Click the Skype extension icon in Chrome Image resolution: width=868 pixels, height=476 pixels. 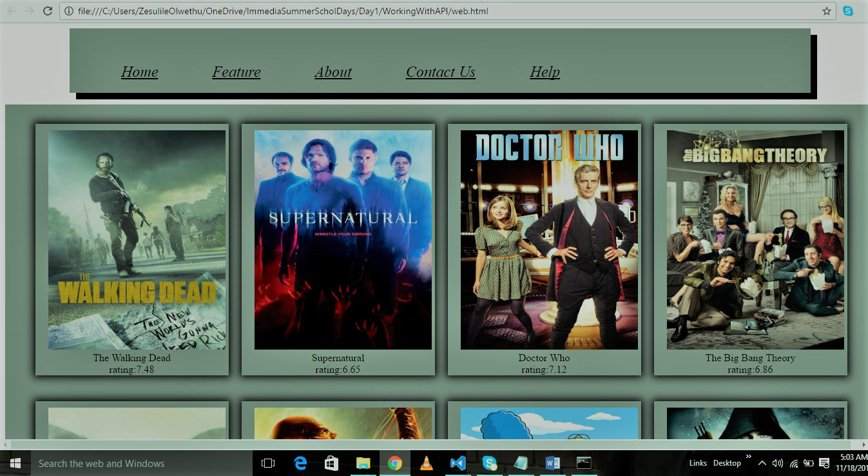[x=848, y=11]
